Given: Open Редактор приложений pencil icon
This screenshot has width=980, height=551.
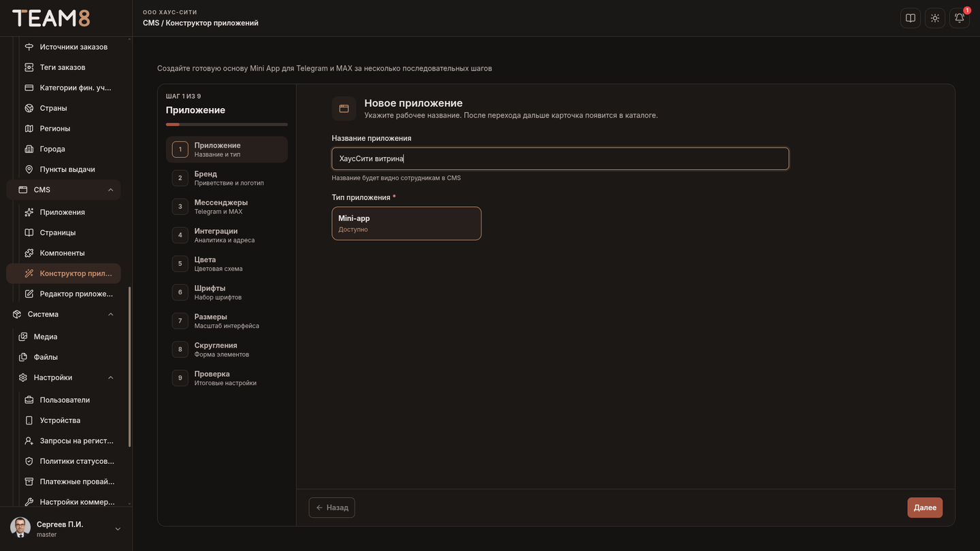Looking at the screenshot, I should [x=29, y=294].
